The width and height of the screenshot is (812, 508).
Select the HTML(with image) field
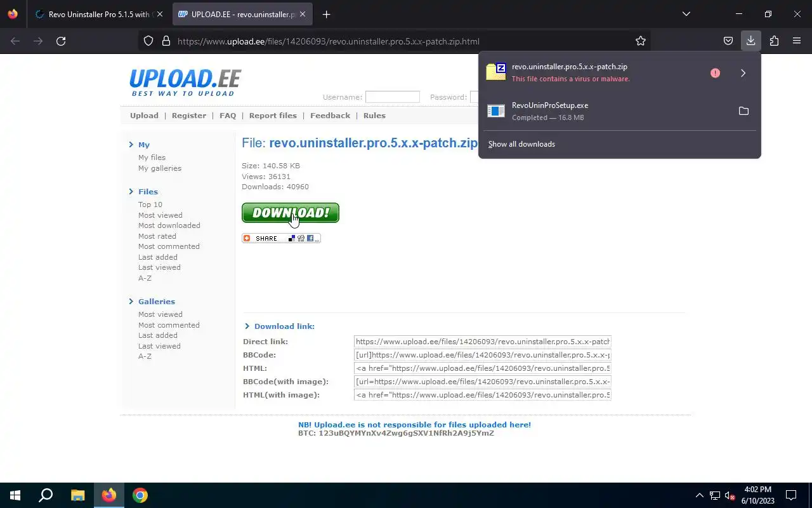(482, 395)
